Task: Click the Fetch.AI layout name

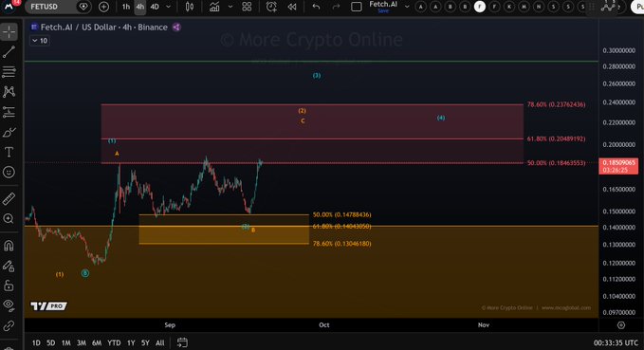Action: [383, 4]
